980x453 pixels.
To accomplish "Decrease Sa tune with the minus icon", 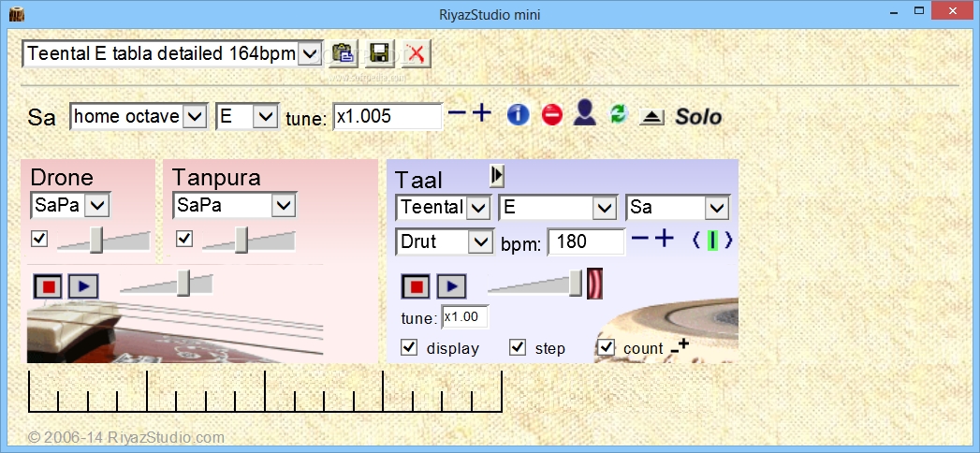I will [x=458, y=113].
